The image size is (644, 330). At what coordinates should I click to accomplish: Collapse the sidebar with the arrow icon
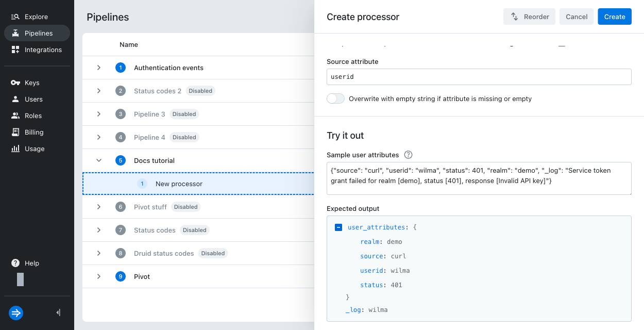click(x=58, y=312)
